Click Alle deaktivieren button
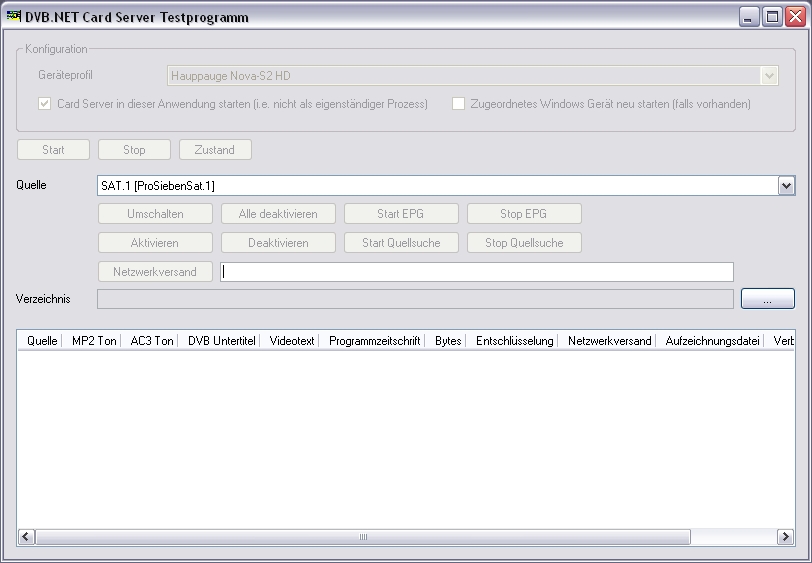This screenshot has height=563, width=812. (x=278, y=214)
